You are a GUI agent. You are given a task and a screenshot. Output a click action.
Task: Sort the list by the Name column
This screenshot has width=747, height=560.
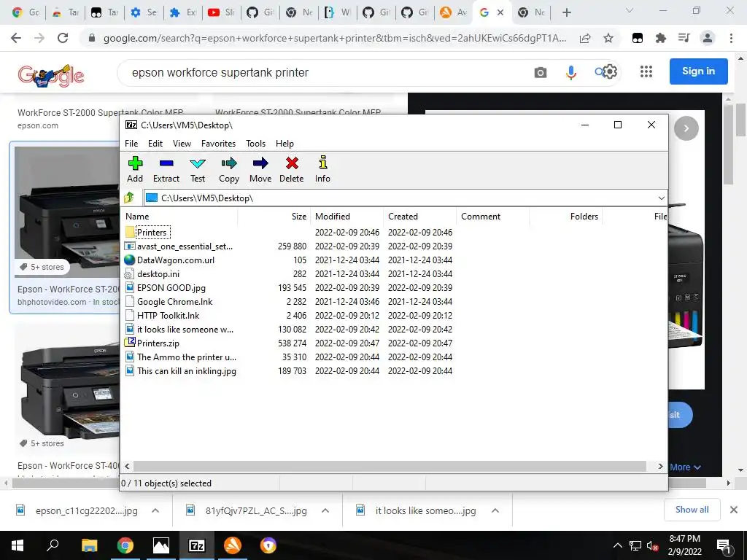pyautogui.click(x=179, y=216)
